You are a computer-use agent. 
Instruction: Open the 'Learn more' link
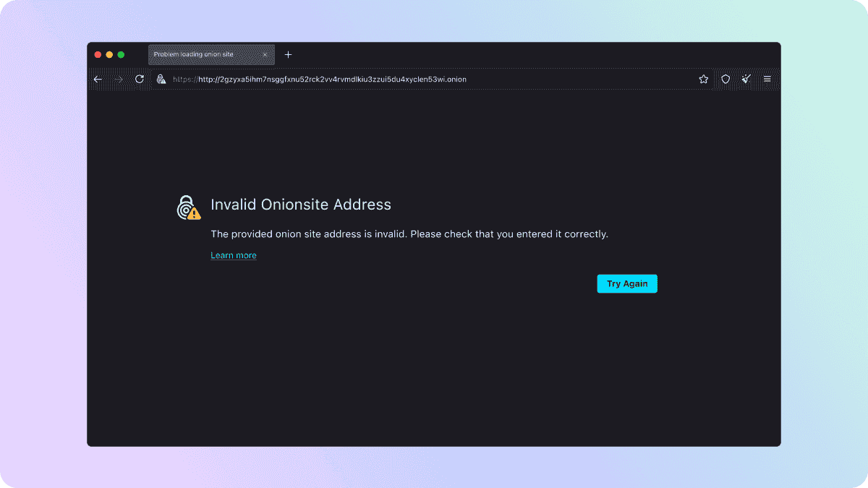[233, 255]
